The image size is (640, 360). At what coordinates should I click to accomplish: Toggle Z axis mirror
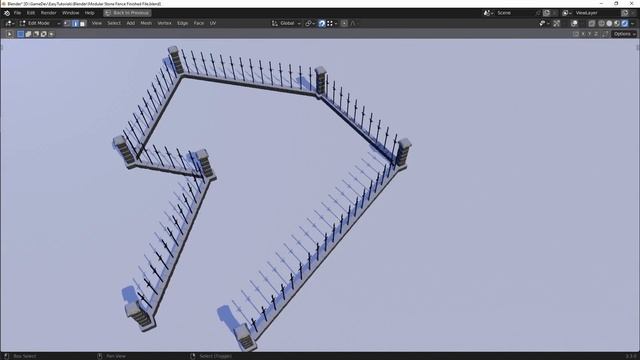point(596,34)
